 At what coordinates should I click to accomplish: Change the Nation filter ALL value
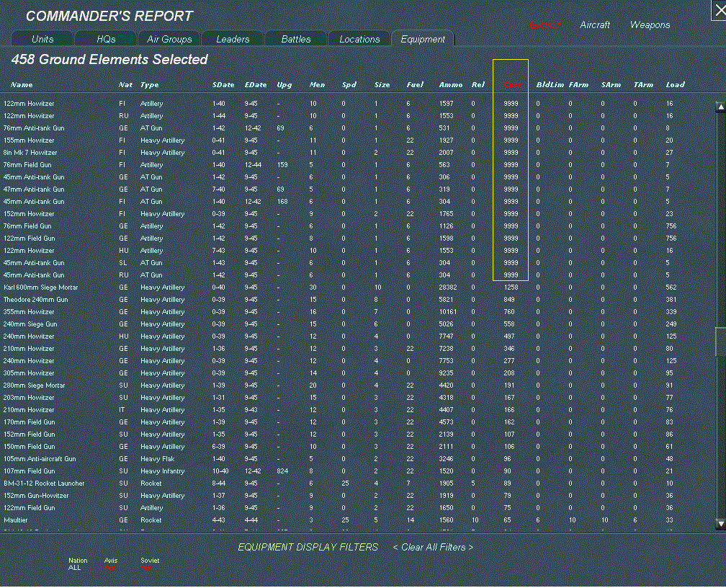click(x=75, y=568)
